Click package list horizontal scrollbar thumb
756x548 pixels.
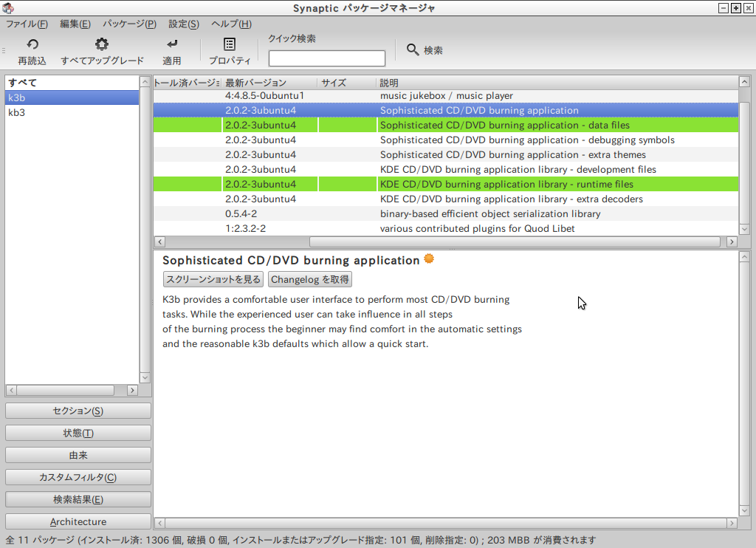(515, 242)
